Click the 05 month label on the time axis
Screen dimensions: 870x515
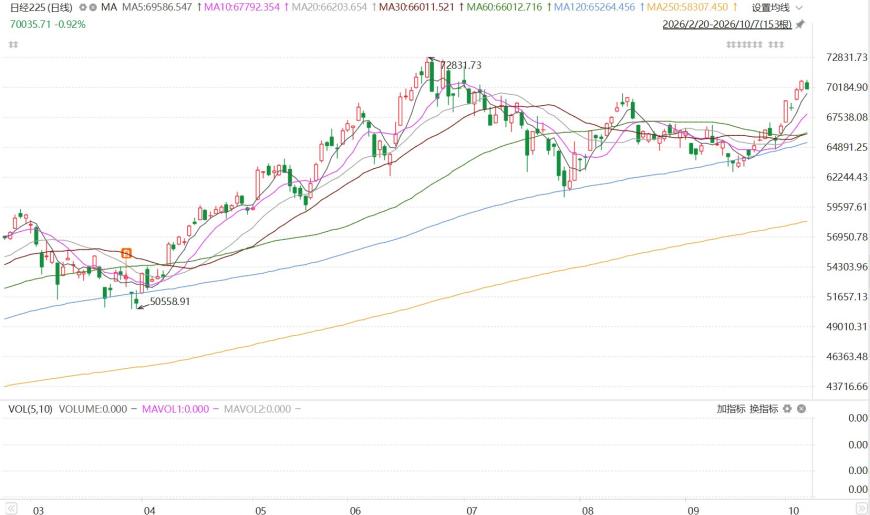tap(260, 510)
